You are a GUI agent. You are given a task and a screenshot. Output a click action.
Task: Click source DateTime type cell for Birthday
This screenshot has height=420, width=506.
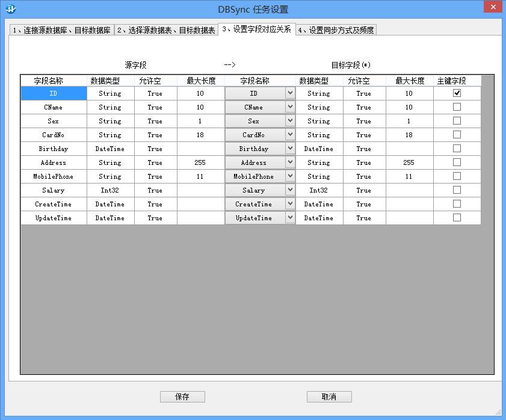(110, 149)
